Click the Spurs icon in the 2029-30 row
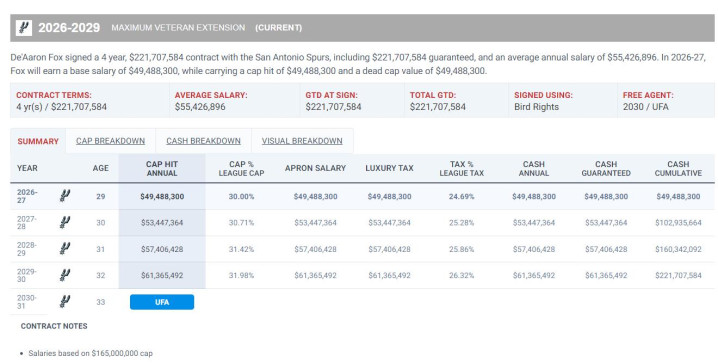 click(x=65, y=275)
